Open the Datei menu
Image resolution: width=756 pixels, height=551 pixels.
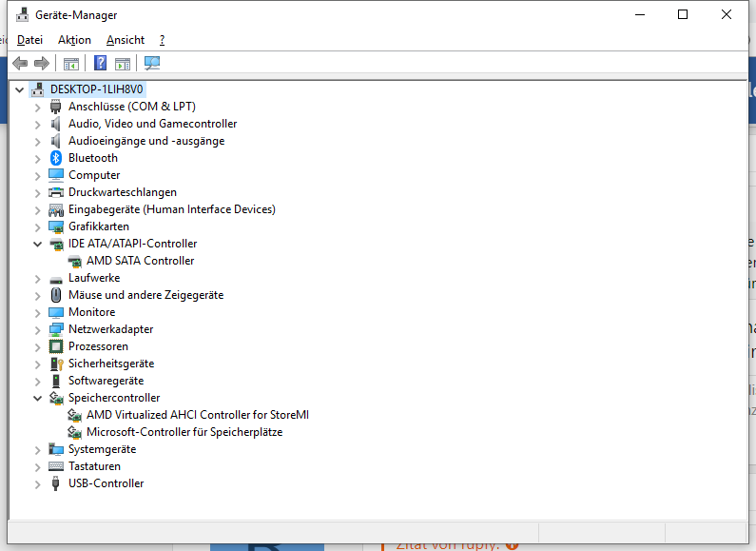29,40
